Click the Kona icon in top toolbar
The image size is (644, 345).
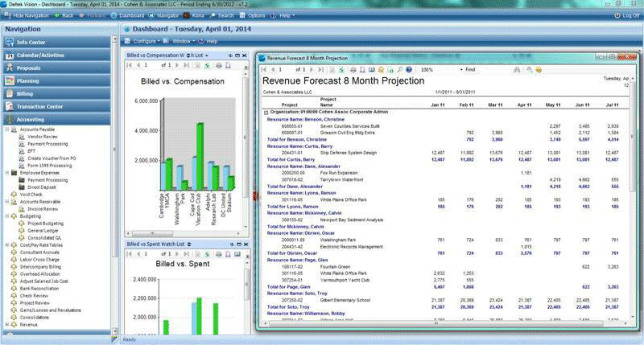pos(192,15)
